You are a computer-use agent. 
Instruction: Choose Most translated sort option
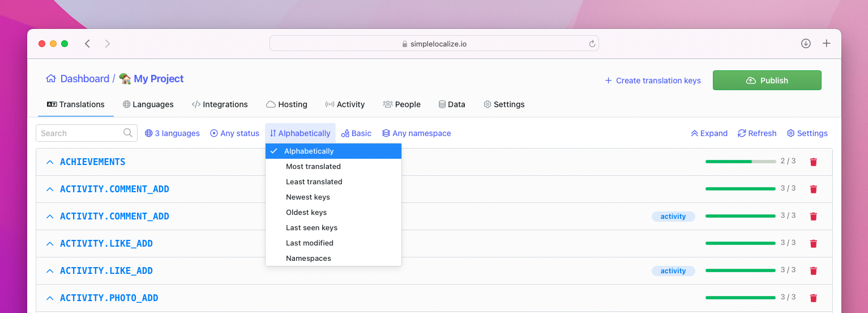coord(333,167)
